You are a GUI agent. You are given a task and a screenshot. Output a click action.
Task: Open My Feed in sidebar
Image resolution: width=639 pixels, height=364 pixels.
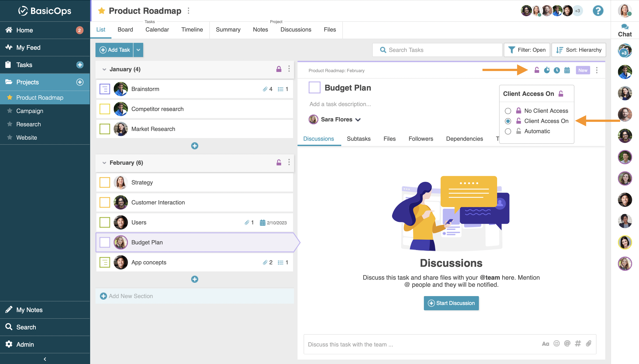(x=45, y=47)
